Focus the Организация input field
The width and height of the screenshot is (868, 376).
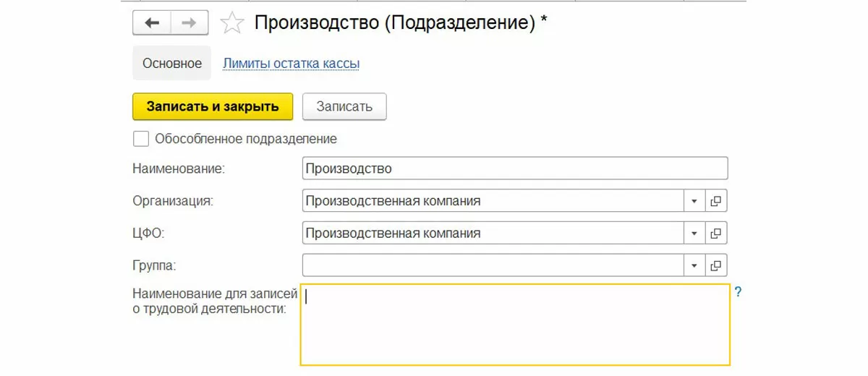click(x=493, y=201)
